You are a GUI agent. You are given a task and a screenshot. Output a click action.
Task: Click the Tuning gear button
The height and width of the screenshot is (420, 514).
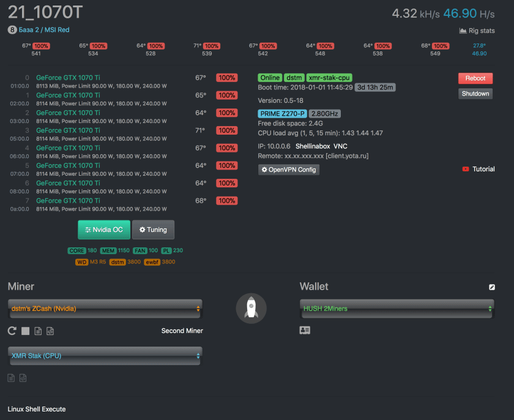tap(153, 230)
